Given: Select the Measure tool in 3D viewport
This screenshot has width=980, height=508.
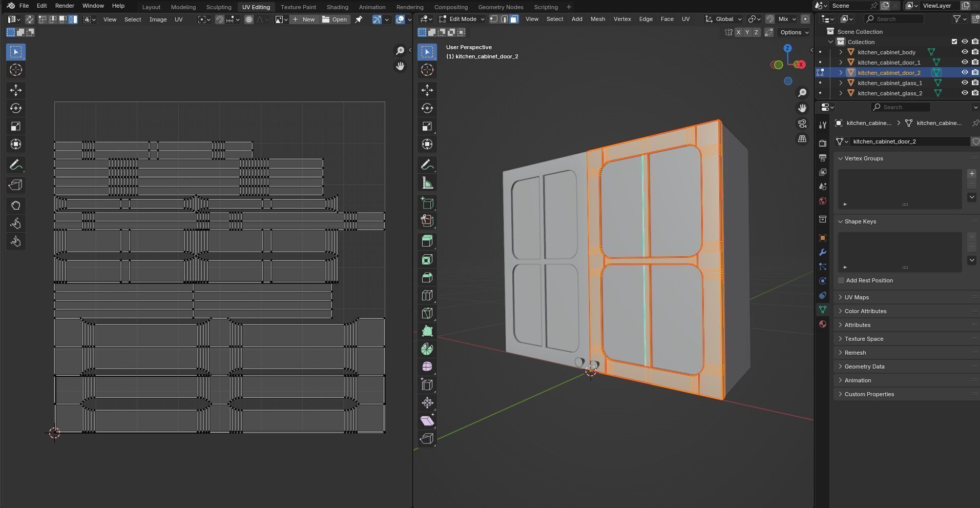Looking at the screenshot, I should tap(427, 183).
